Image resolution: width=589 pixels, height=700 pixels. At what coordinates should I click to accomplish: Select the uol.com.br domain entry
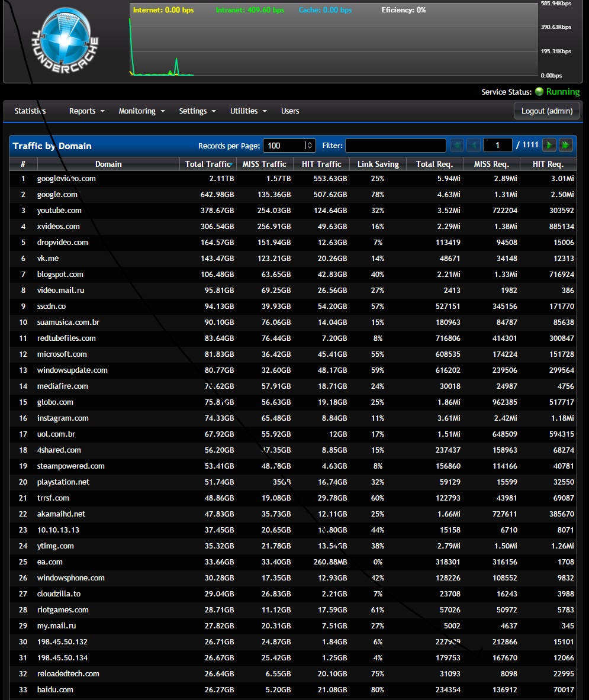click(56, 434)
